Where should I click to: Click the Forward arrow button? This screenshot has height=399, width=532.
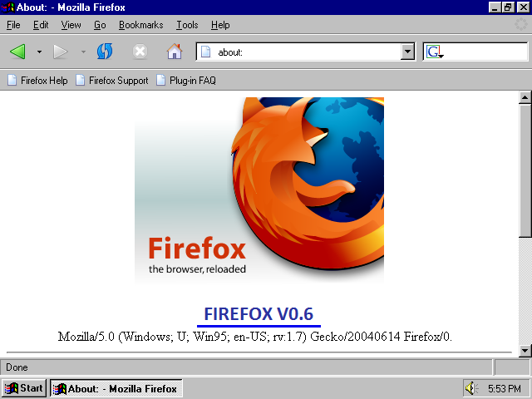61,52
